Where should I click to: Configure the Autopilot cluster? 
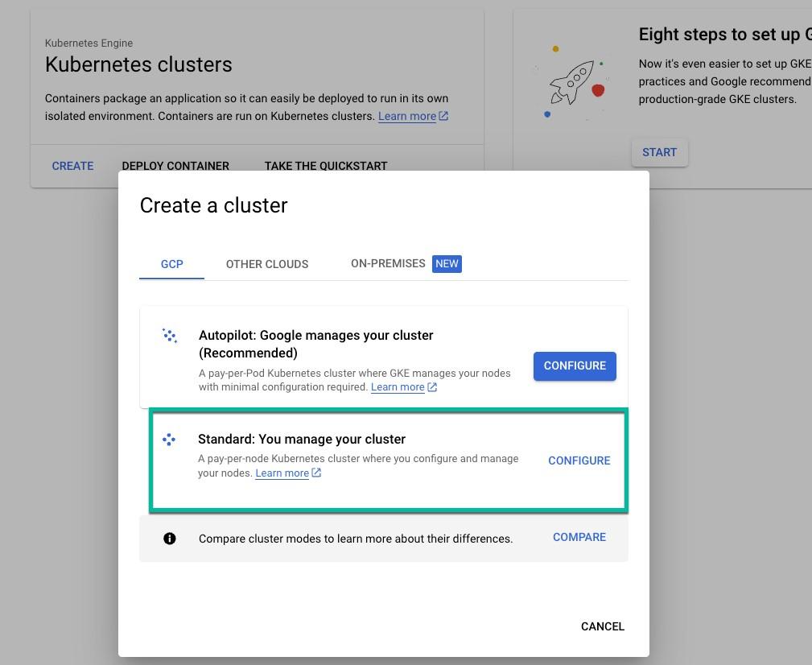575,366
